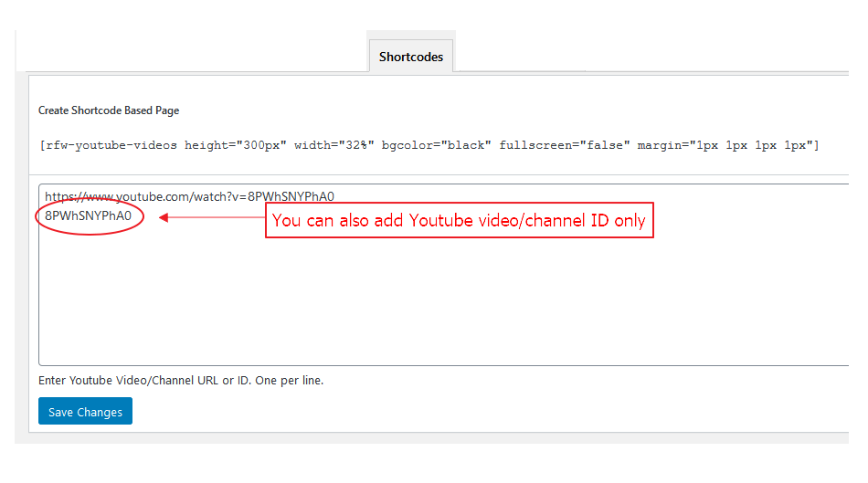Click the 'Enter Youtube Video/Channel URL or ID' hint
The image size is (868, 483).
pos(181,380)
